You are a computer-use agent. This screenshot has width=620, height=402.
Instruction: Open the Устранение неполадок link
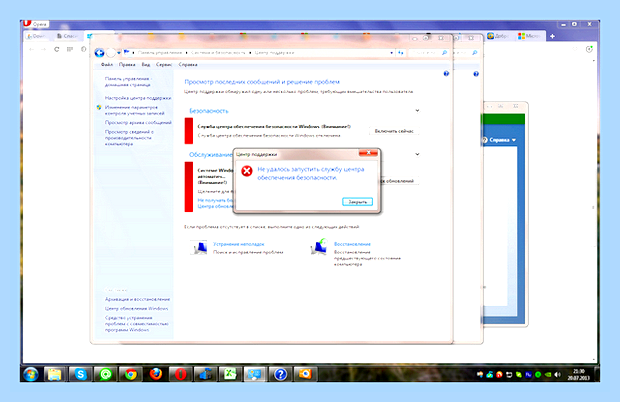pyautogui.click(x=238, y=244)
